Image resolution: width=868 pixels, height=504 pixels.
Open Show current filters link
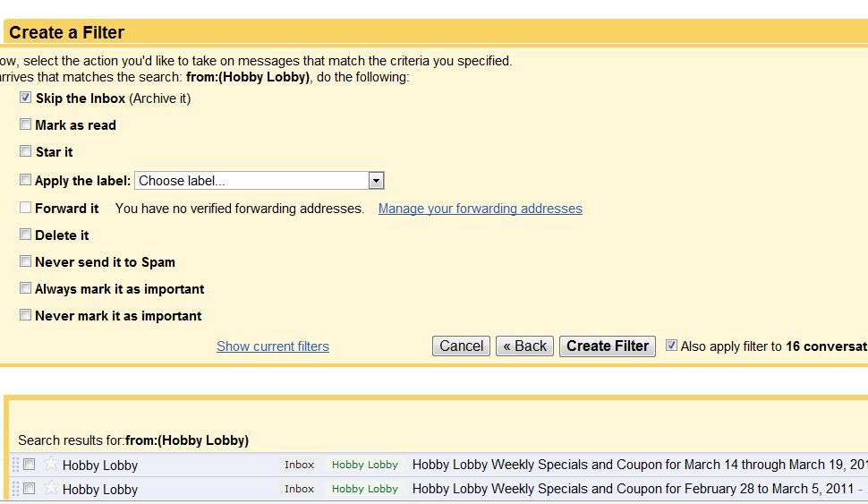coord(272,346)
